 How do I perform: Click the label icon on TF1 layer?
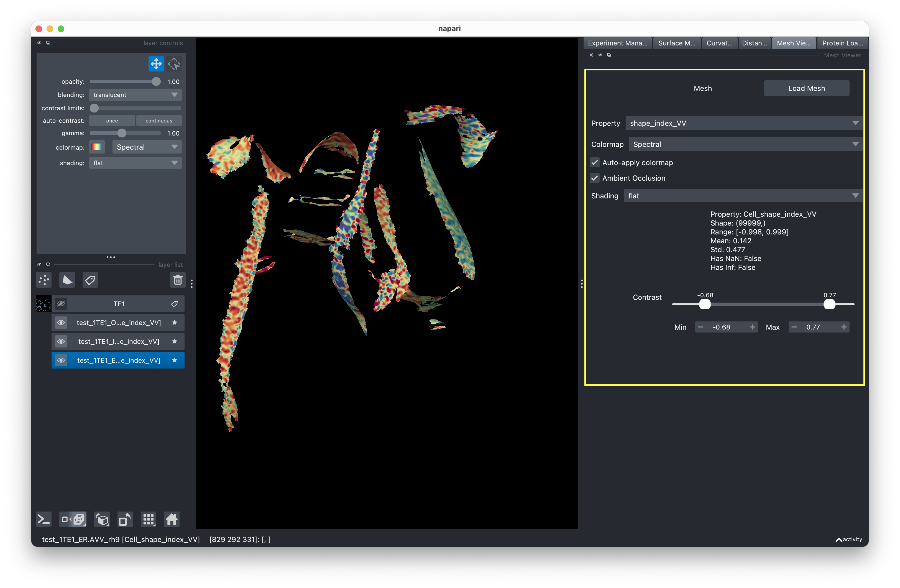tap(174, 304)
